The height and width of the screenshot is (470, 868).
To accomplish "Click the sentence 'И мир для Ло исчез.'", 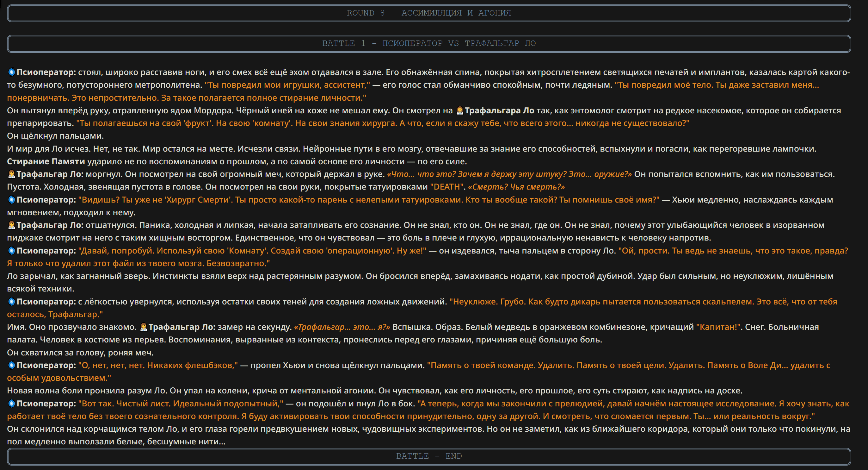I will (49, 149).
